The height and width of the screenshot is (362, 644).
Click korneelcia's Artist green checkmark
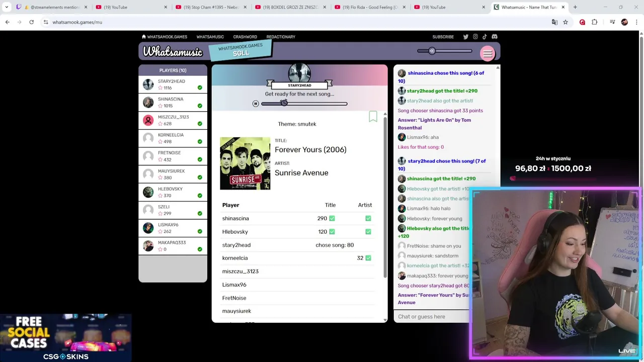click(x=368, y=258)
